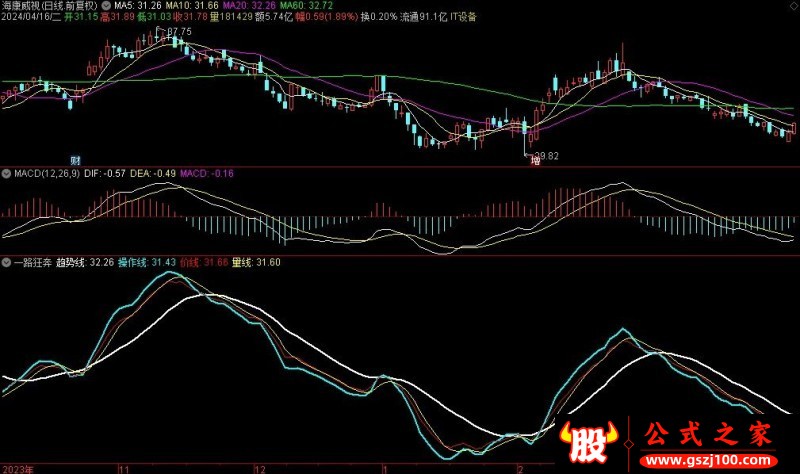
Task: Open the dropdown arrow before MA5
Action: tap(108, 6)
